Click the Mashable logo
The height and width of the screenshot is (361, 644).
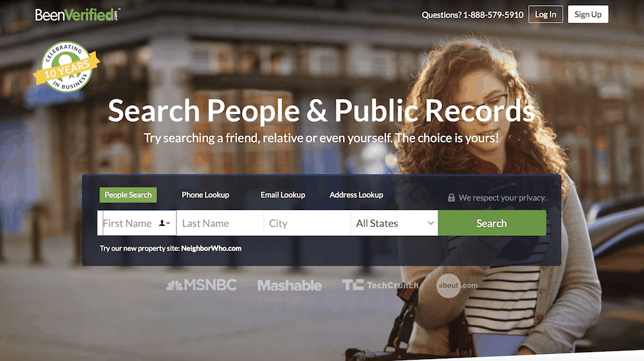coord(289,286)
